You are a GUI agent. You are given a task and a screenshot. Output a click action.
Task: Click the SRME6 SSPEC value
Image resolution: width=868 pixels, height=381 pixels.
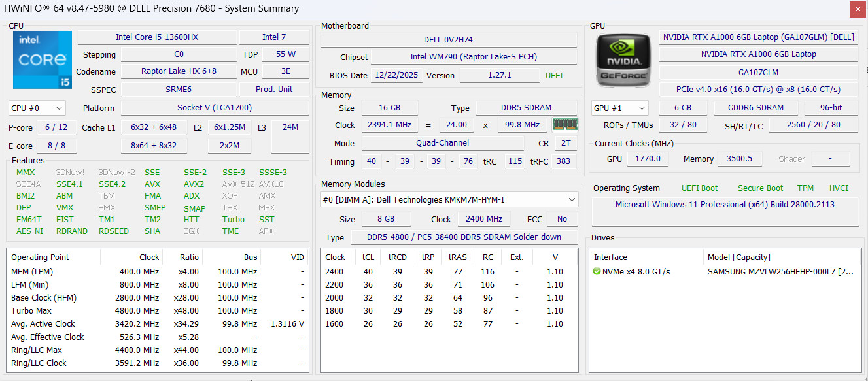(x=179, y=89)
